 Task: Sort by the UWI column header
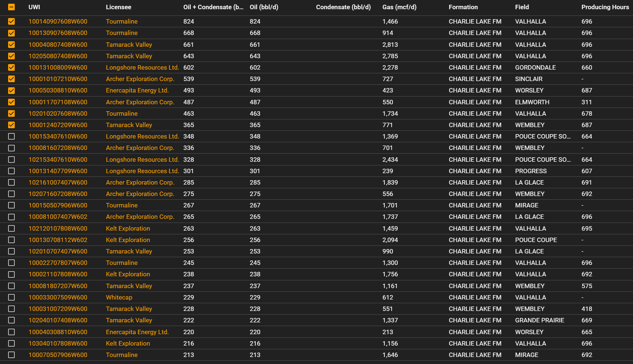pos(34,7)
